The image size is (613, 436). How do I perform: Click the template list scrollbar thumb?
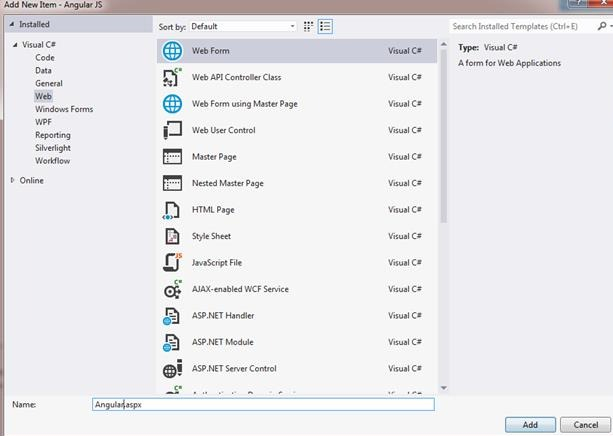444,136
